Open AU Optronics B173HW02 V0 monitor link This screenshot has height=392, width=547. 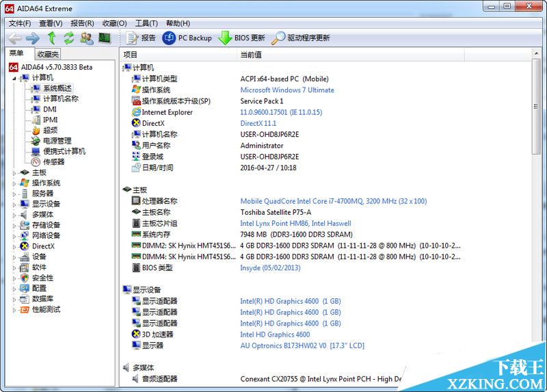302,345
